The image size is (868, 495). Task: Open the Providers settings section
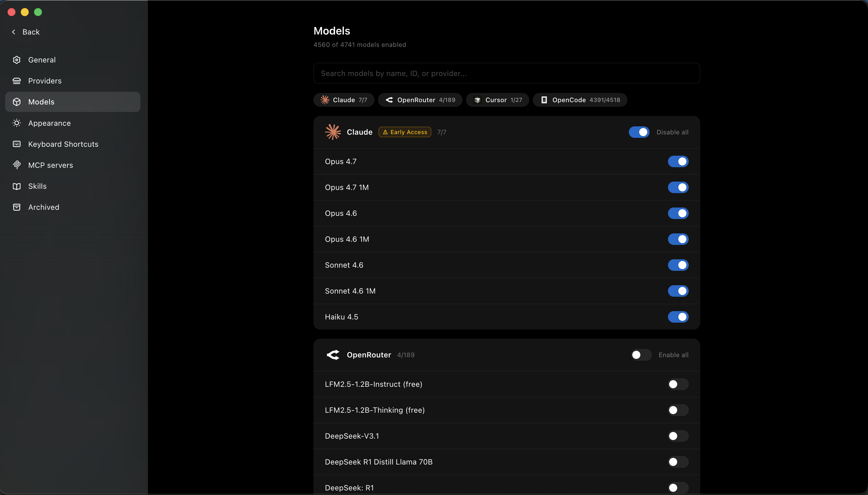[x=73, y=81]
